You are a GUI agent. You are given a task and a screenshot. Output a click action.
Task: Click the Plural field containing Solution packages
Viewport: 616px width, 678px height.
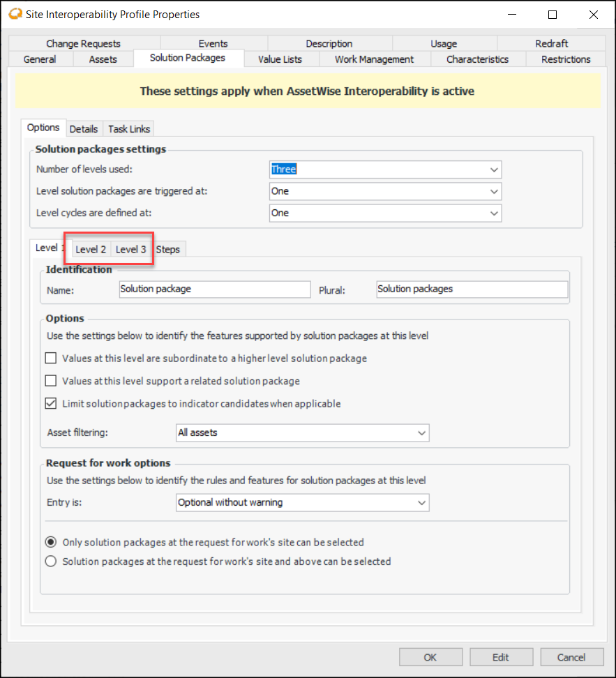[x=472, y=289]
